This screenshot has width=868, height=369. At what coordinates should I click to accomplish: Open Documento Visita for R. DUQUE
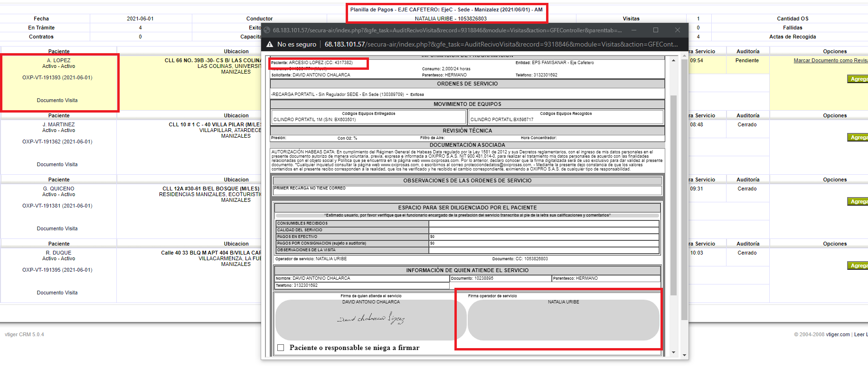click(57, 293)
